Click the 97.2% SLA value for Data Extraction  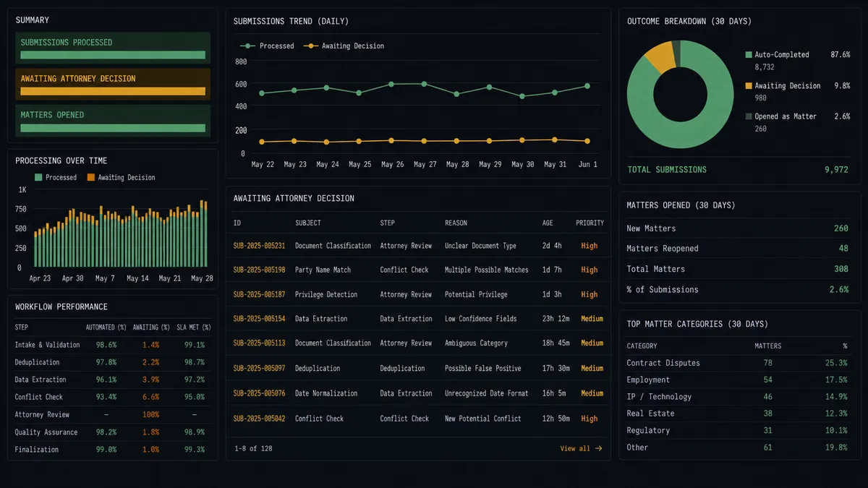[194, 380]
